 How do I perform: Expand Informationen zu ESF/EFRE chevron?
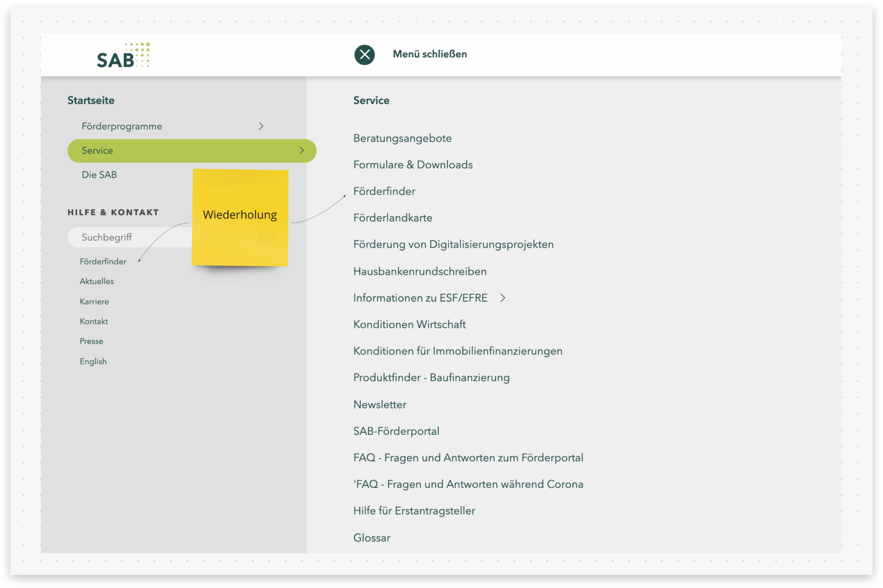(503, 298)
